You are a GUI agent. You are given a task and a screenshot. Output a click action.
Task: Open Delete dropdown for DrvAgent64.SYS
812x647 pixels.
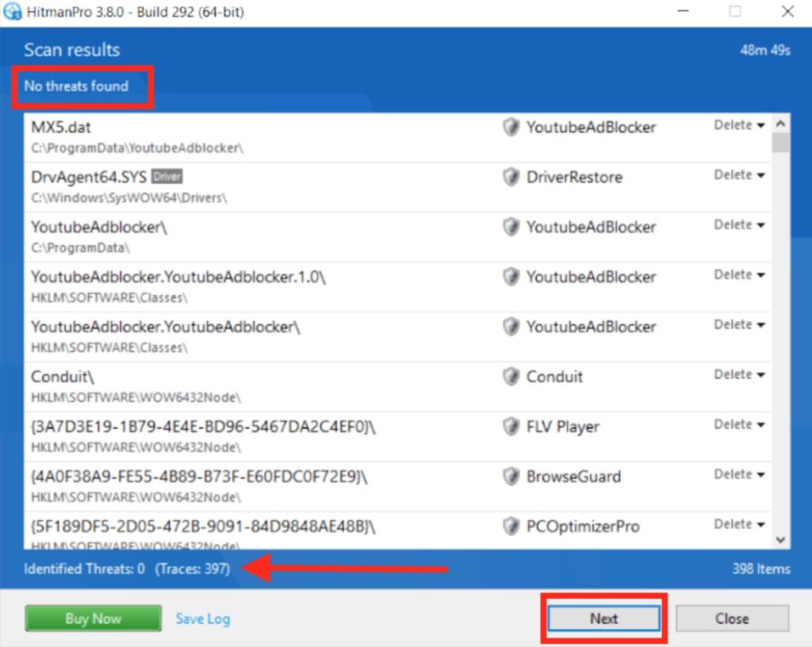click(x=739, y=175)
